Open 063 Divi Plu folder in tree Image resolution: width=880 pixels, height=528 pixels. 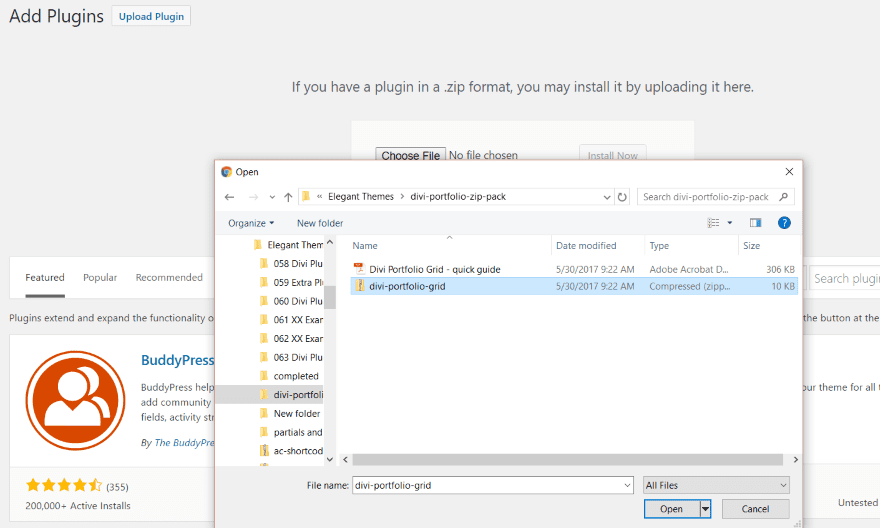pos(292,357)
